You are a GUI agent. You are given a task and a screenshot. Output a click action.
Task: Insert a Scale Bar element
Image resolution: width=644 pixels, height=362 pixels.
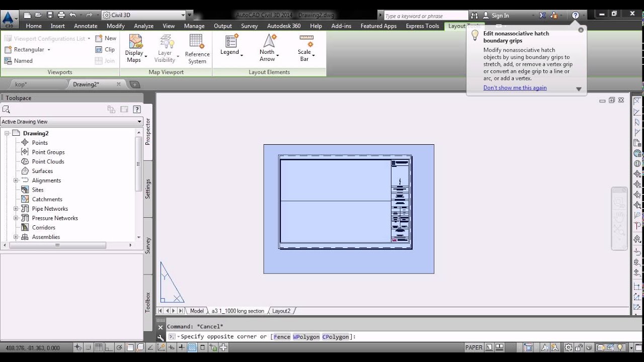point(305,48)
